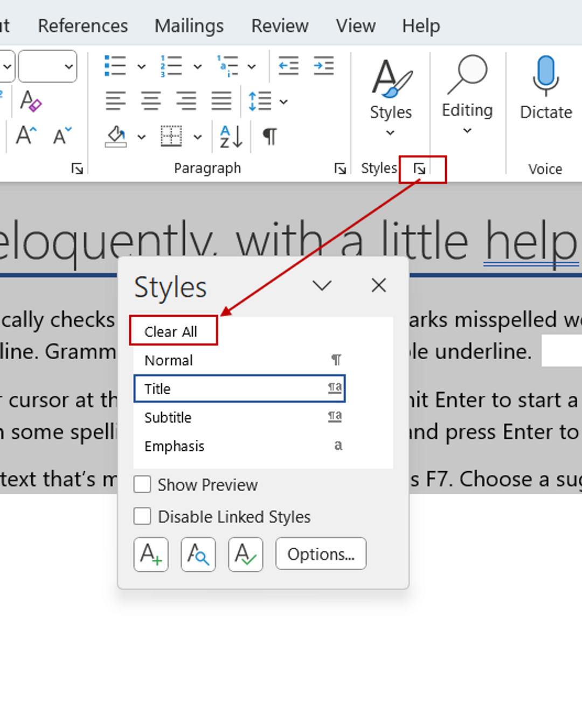This screenshot has height=728, width=582.
Task: Start voice typing with Dictate
Action: (x=545, y=86)
